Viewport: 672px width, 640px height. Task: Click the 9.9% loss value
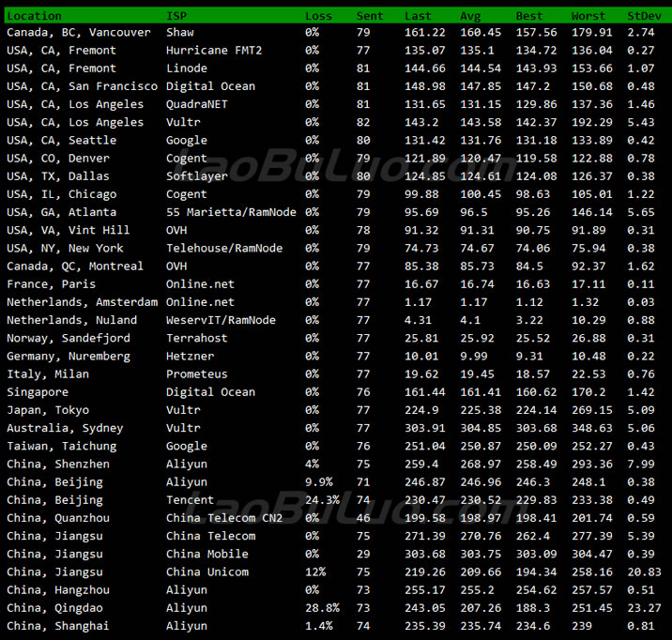(x=319, y=482)
